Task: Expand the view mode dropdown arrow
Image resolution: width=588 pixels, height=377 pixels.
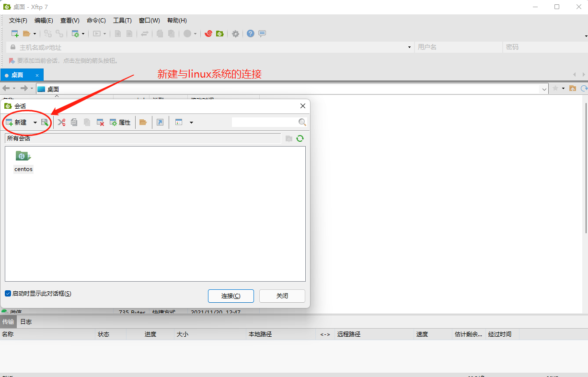Action: (191, 123)
